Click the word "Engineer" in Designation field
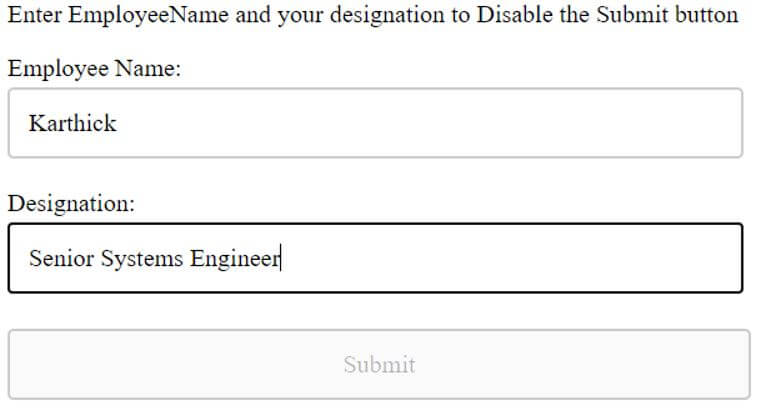Screen dimensions: 760x408 click(x=234, y=258)
